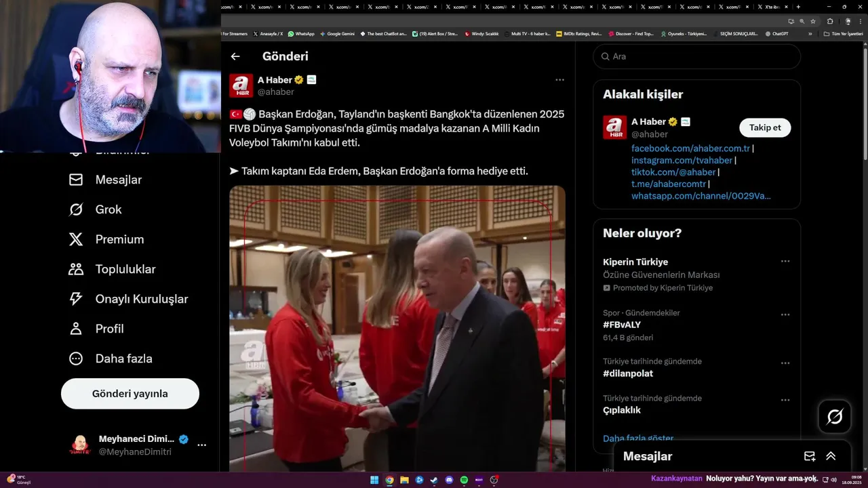Open the post's three-dot options menu

[559, 80]
